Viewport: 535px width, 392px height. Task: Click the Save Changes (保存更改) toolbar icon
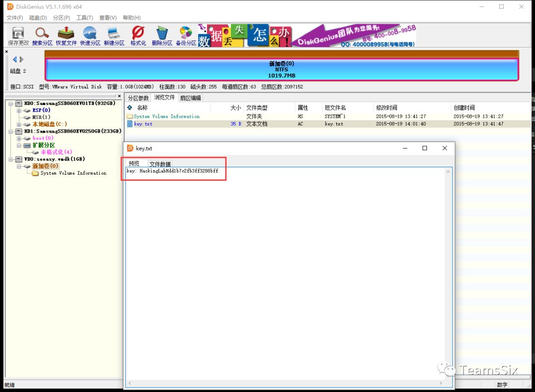tap(18, 36)
